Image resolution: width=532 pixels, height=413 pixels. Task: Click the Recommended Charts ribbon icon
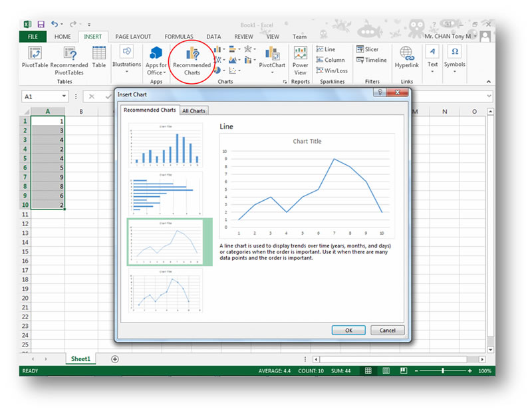(192, 60)
